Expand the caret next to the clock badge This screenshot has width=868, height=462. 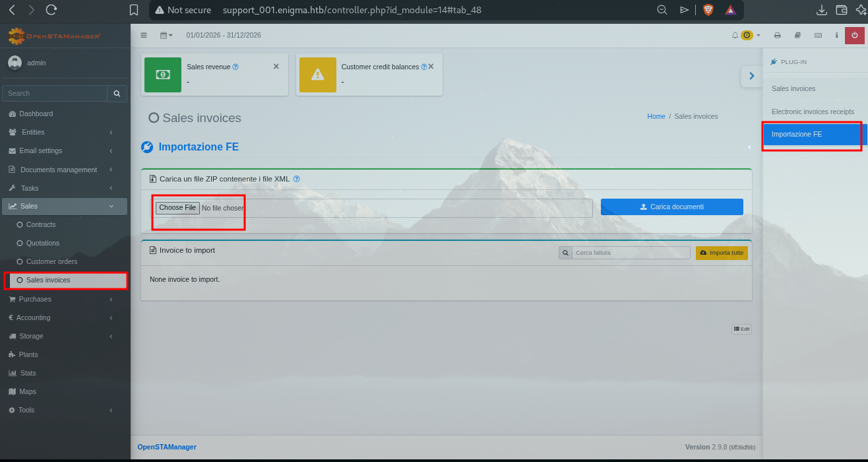pos(759,35)
